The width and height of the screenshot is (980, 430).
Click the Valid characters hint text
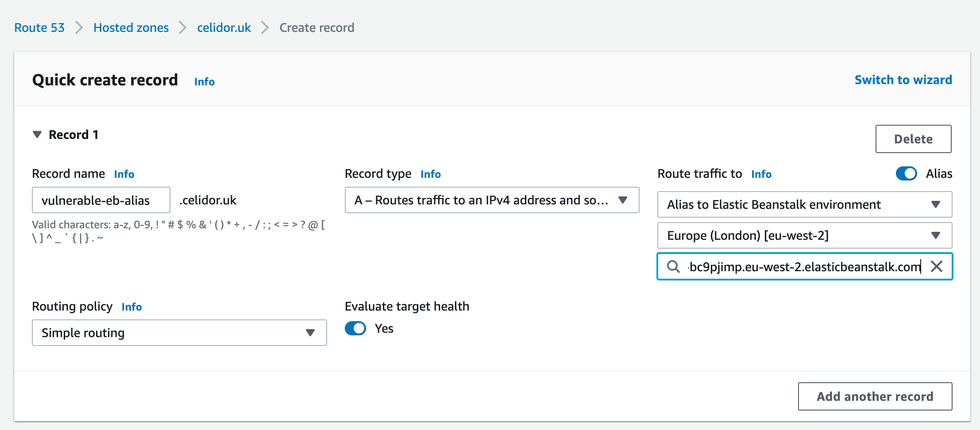tap(178, 231)
